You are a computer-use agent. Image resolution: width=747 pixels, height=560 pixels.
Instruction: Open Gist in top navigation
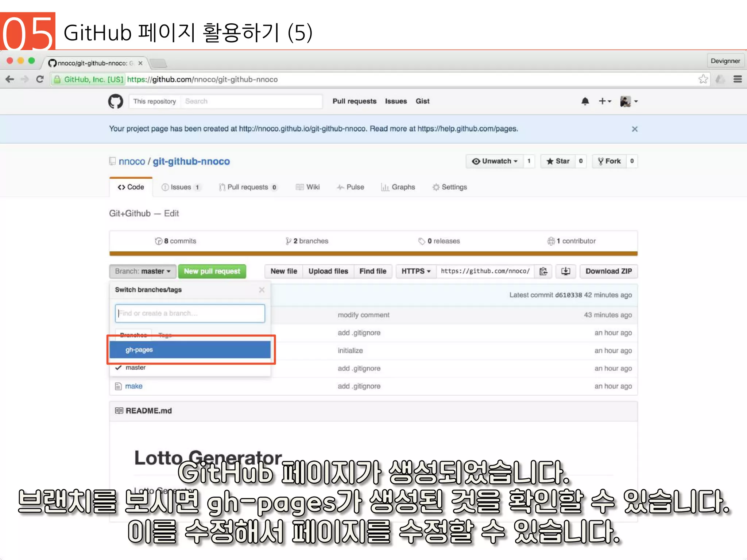422,101
